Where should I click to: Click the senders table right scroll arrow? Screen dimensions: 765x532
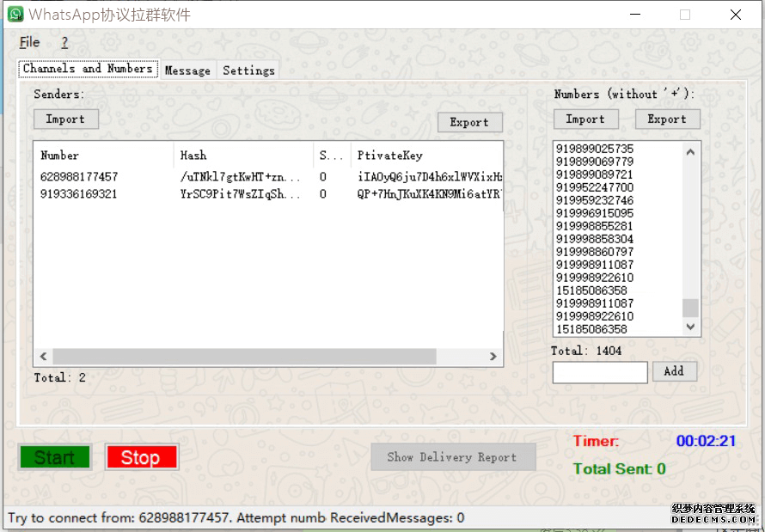click(x=493, y=357)
